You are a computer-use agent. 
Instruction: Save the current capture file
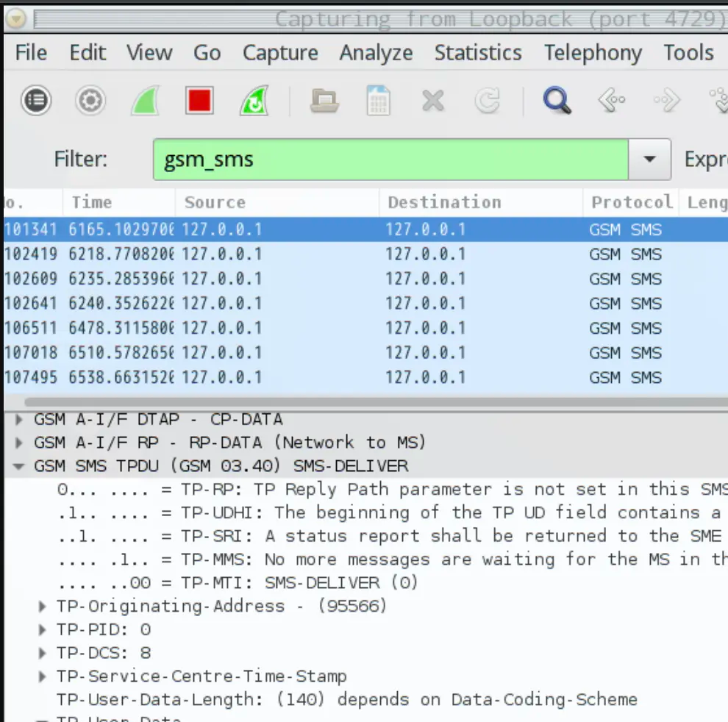click(377, 100)
